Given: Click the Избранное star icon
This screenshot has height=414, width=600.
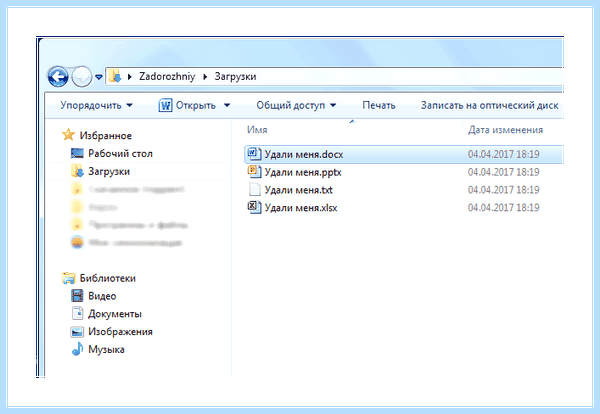Looking at the screenshot, I should point(68,135).
